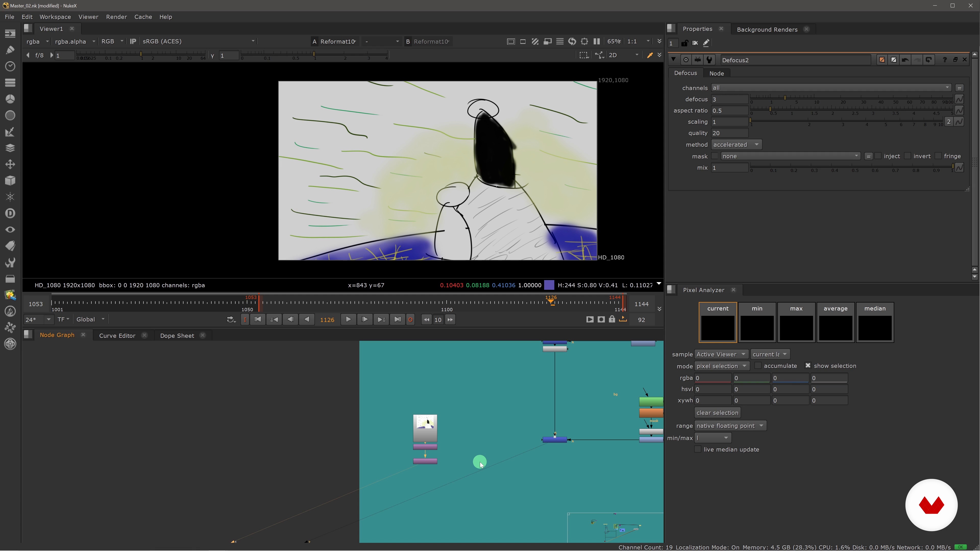Enable the fringe checkbox
This screenshot has height=551, width=980.
click(x=938, y=156)
